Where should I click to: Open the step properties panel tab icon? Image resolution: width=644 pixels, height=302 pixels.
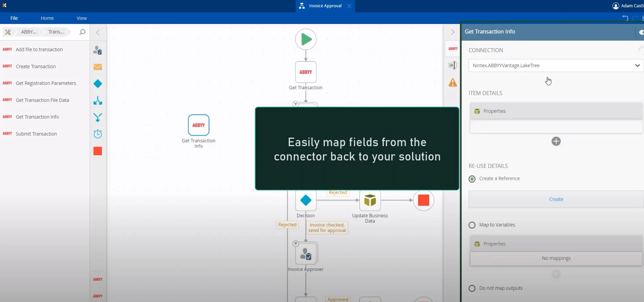(x=453, y=65)
